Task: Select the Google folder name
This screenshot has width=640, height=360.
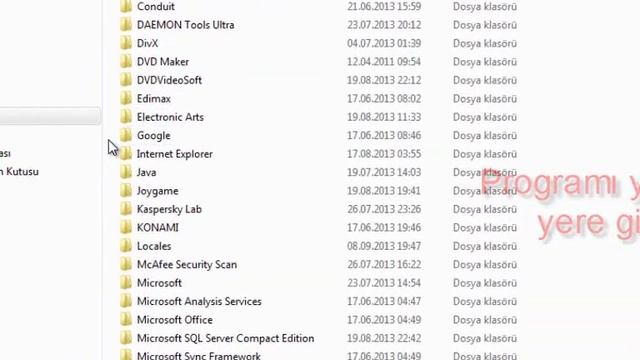Action: tap(153, 136)
